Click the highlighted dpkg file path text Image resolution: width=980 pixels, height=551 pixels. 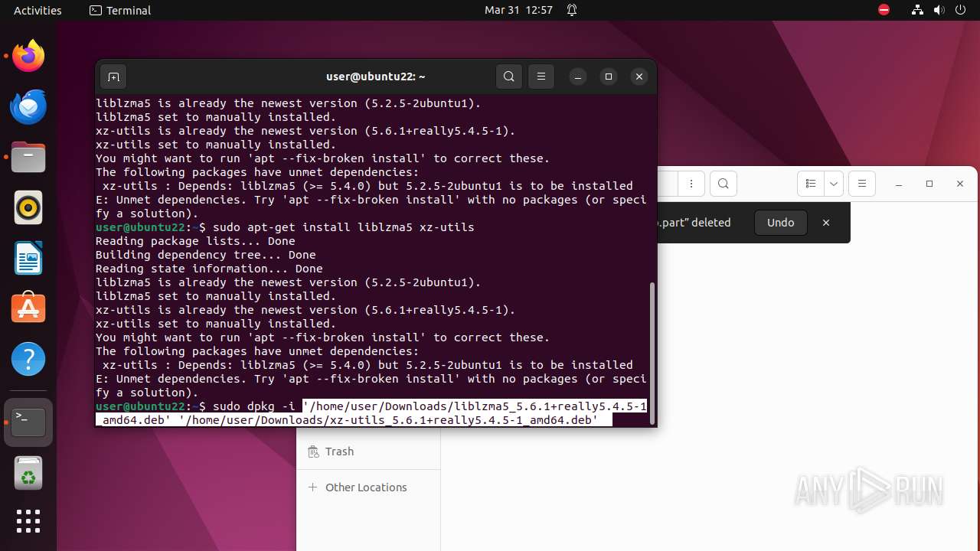(x=372, y=413)
